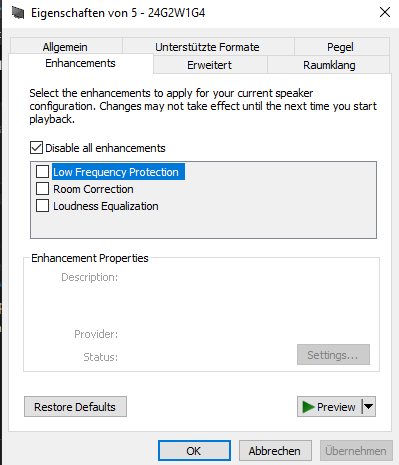Enable Low Frequency Protection checkbox
The width and height of the screenshot is (399, 465).
tap(42, 172)
